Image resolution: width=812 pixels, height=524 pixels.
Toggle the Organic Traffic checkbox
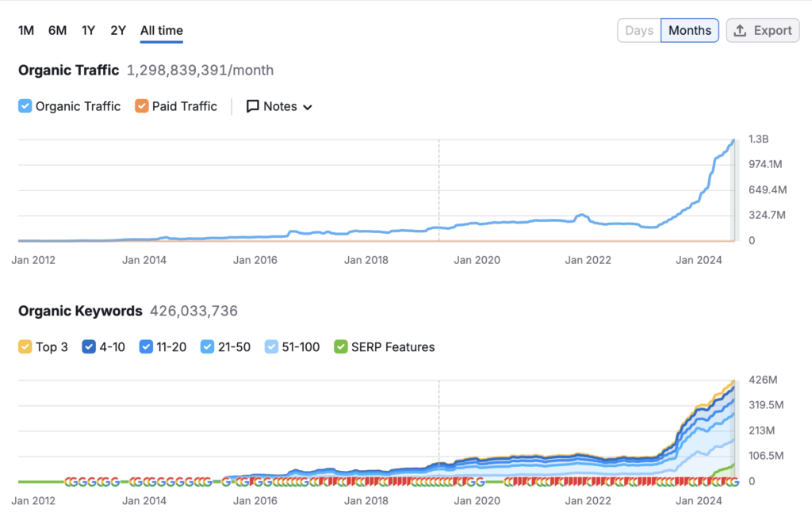[x=25, y=106]
